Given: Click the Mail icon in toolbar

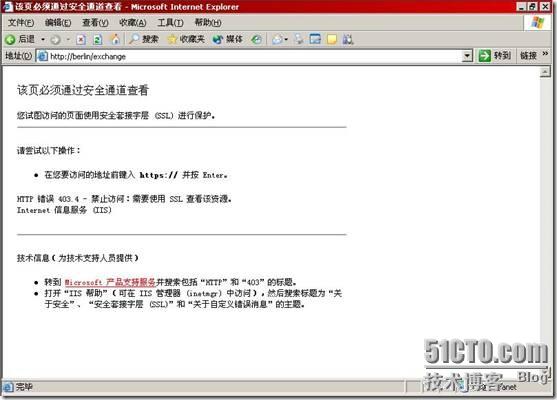Looking at the screenshot, I should 277,39.
